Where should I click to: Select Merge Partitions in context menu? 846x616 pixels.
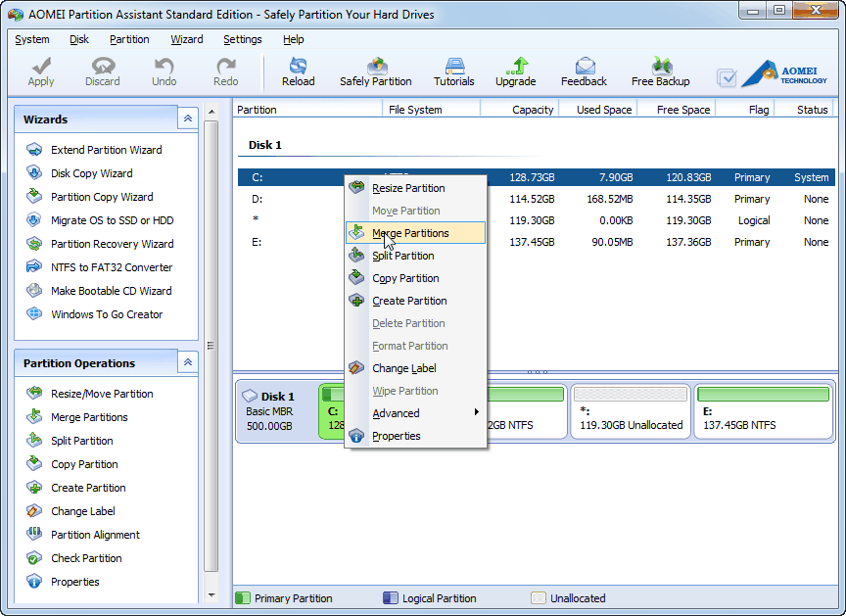415,233
